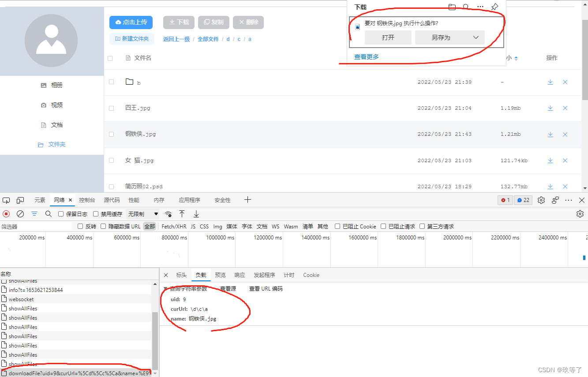This screenshot has height=377, width=588.
Task: Toggle 第三方请求 checkbox
Action: tap(422, 226)
